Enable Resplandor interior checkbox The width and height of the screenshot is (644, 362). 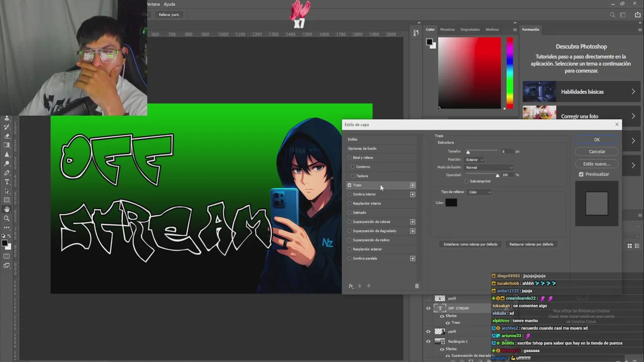click(x=350, y=204)
